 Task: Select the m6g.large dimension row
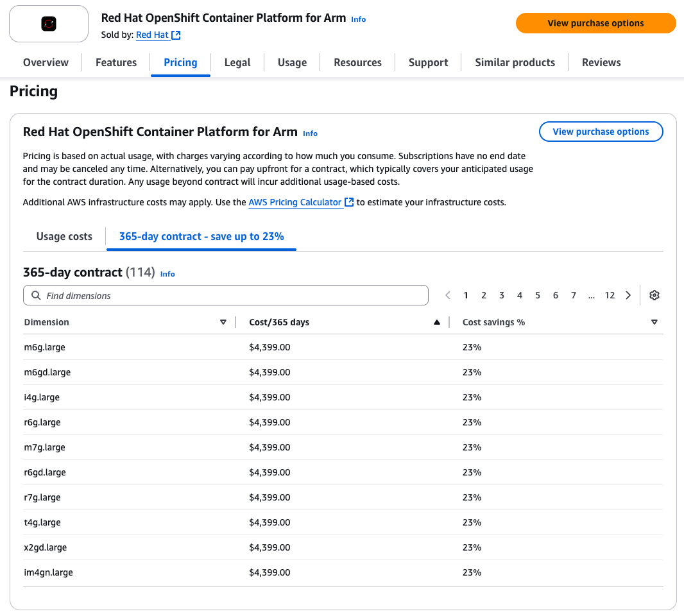(x=343, y=347)
